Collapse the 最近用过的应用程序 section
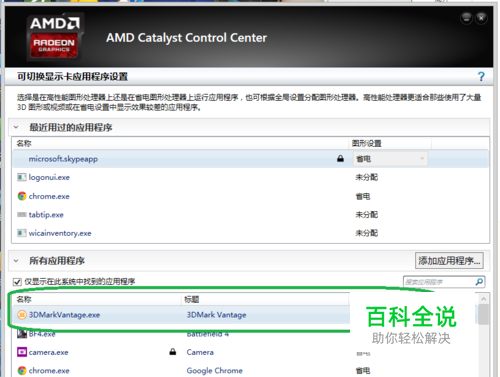 coord(16,127)
